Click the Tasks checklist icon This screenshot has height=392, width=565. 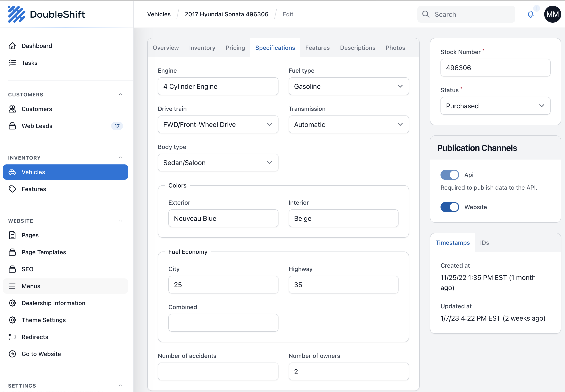[x=12, y=63]
